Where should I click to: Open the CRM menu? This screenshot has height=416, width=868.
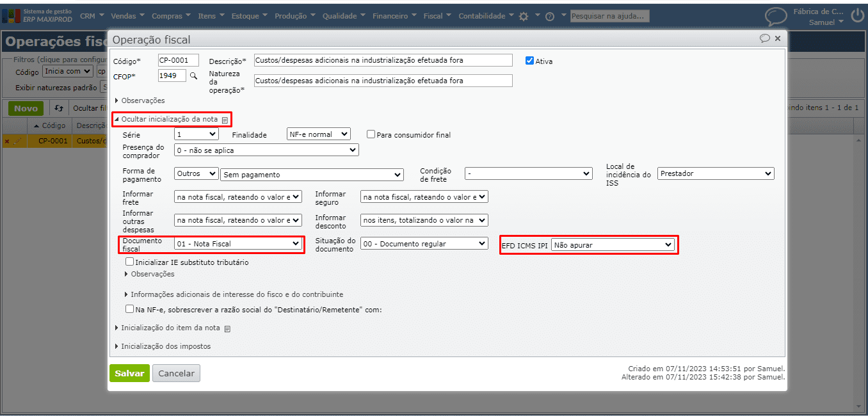pyautogui.click(x=92, y=16)
